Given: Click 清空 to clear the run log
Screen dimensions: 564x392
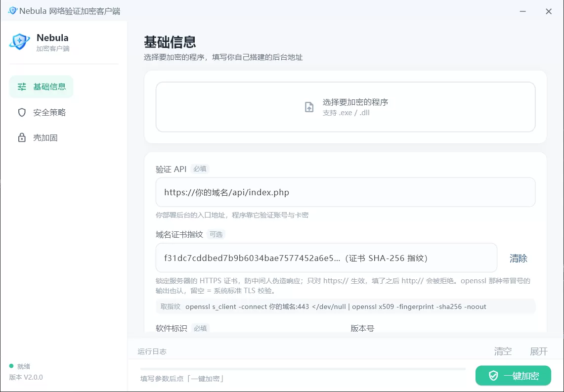Looking at the screenshot, I should pos(503,351).
